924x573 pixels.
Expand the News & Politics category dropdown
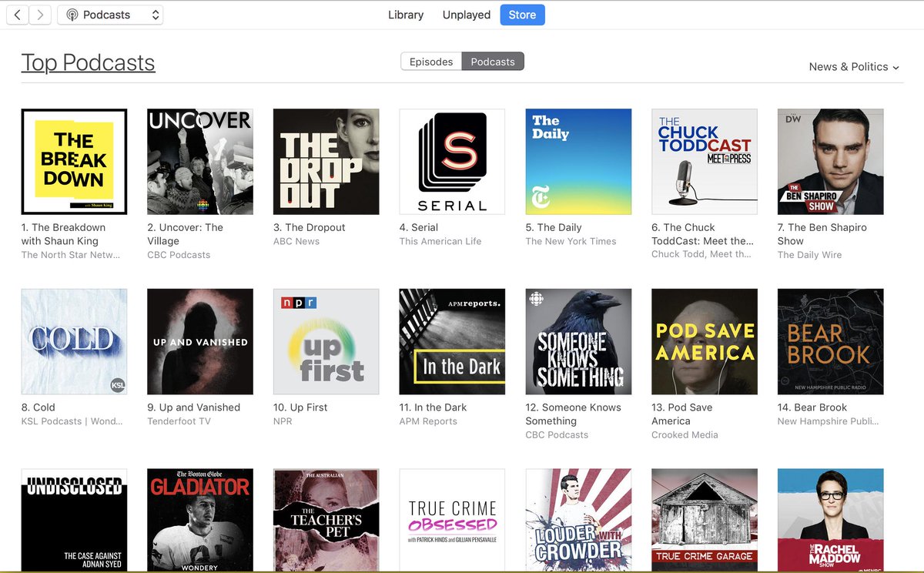(x=854, y=67)
